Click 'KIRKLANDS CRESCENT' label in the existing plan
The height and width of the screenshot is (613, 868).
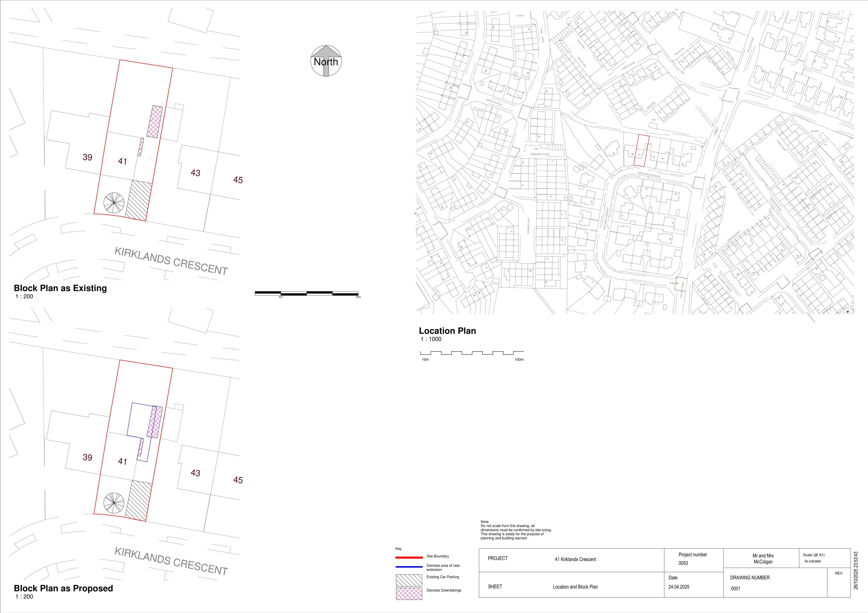(171, 261)
